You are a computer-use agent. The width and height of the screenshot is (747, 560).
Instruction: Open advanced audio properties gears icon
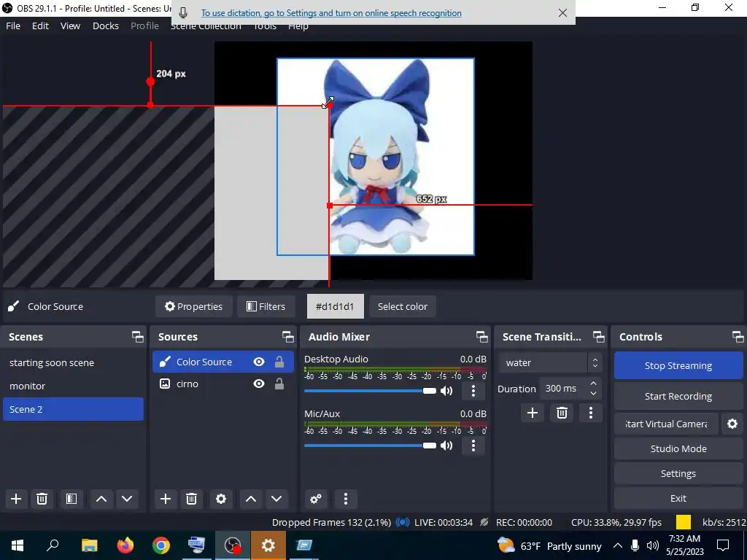coord(315,499)
